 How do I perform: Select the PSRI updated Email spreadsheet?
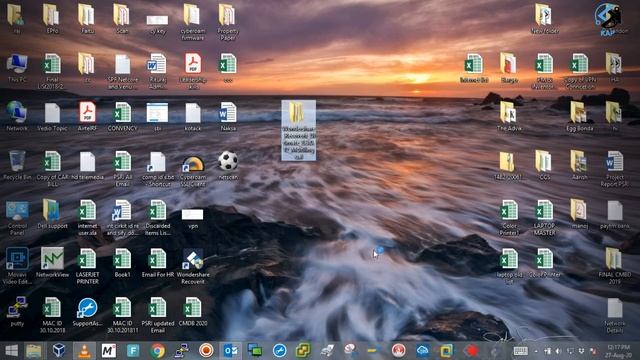pyautogui.click(x=158, y=315)
